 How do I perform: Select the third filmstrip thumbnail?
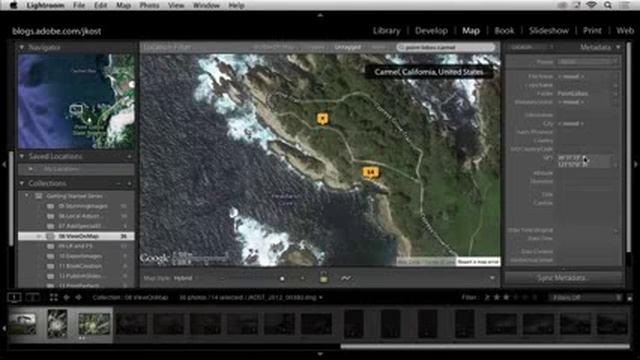point(94,324)
